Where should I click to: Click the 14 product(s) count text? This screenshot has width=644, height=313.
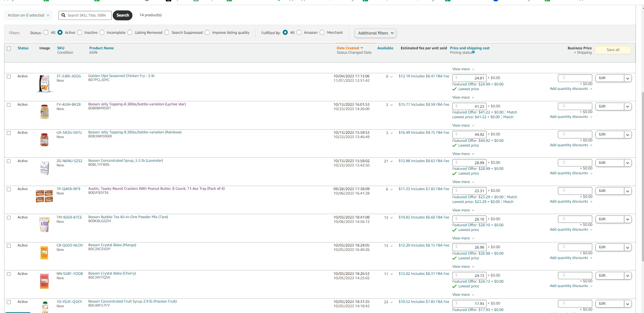pos(151,15)
